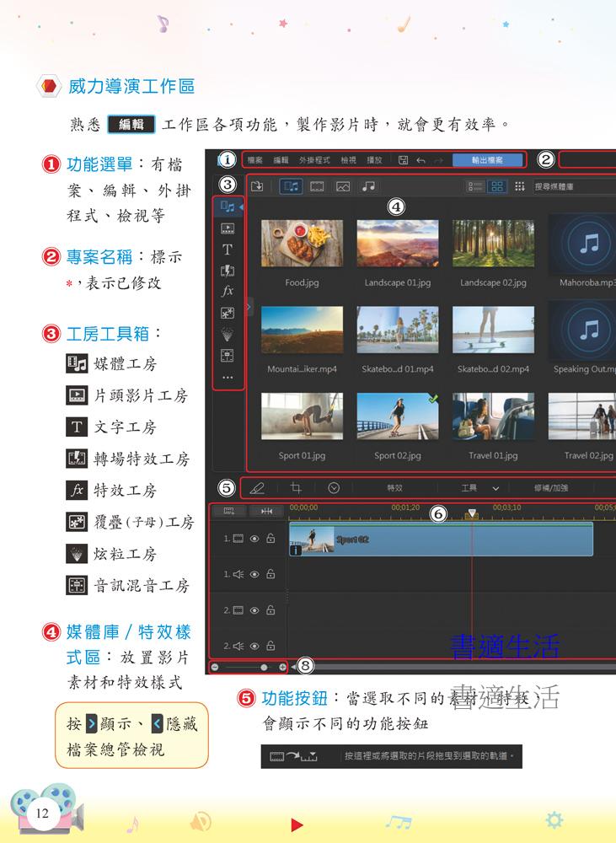Click the video track 1 filmstrip icon
Image resolution: width=616 pixels, height=843 pixels.
[x=238, y=538]
